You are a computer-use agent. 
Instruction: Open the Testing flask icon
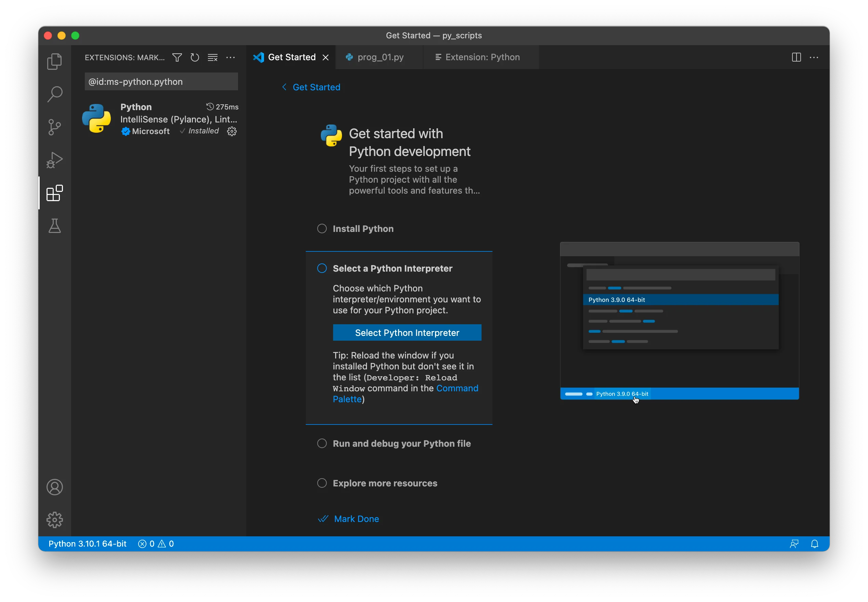[x=54, y=226]
